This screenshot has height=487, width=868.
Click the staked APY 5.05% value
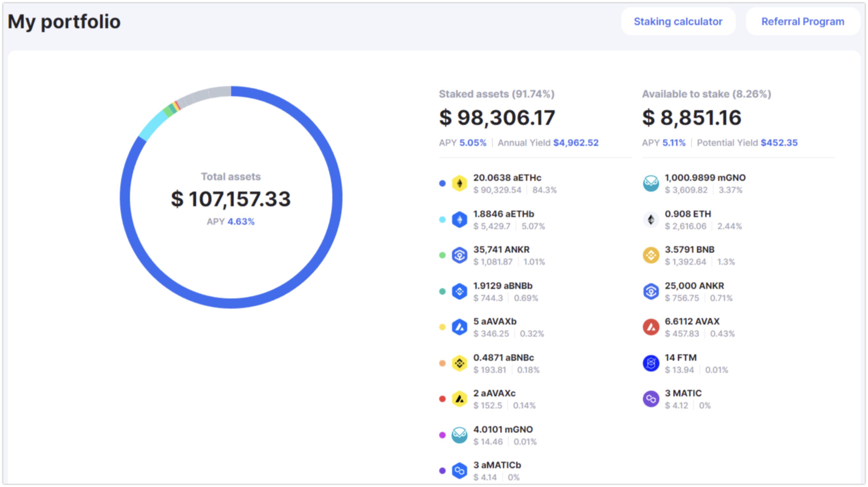click(x=473, y=143)
